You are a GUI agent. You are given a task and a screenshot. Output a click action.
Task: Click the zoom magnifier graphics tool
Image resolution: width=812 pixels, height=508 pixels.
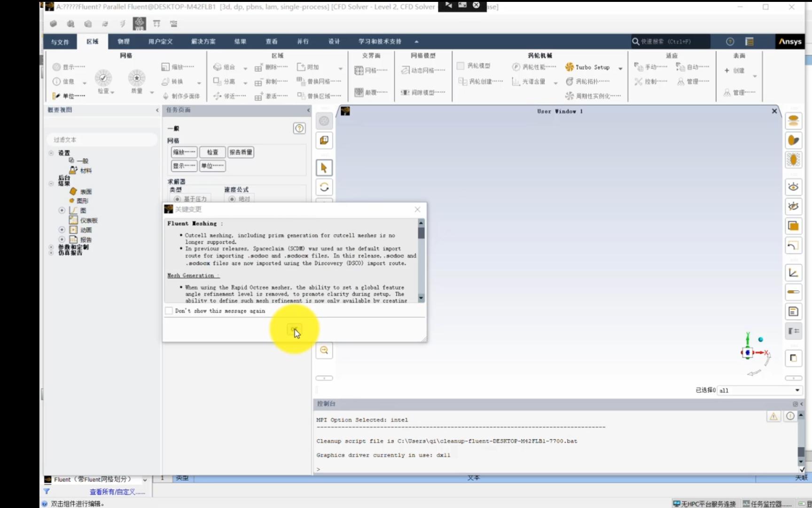pyautogui.click(x=324, y=350)
